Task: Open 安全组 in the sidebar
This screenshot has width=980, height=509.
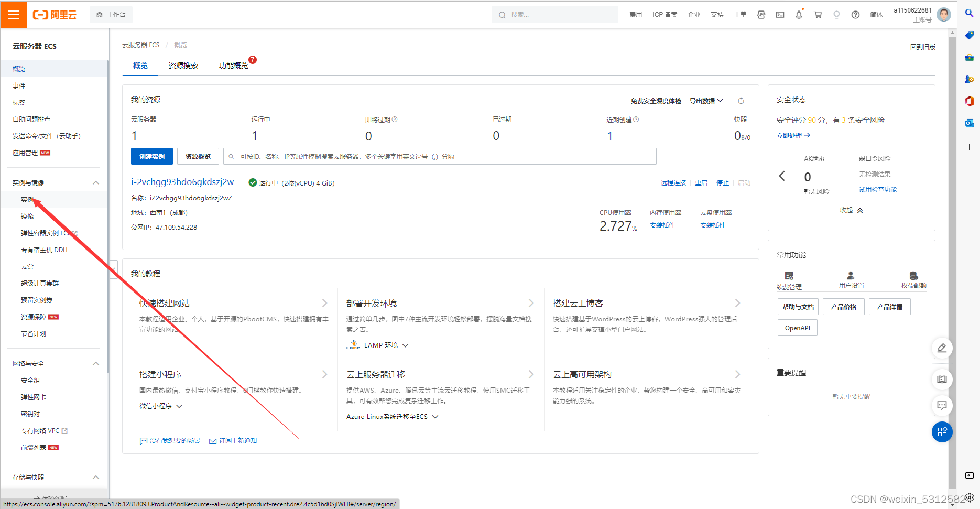Action: 30,381
